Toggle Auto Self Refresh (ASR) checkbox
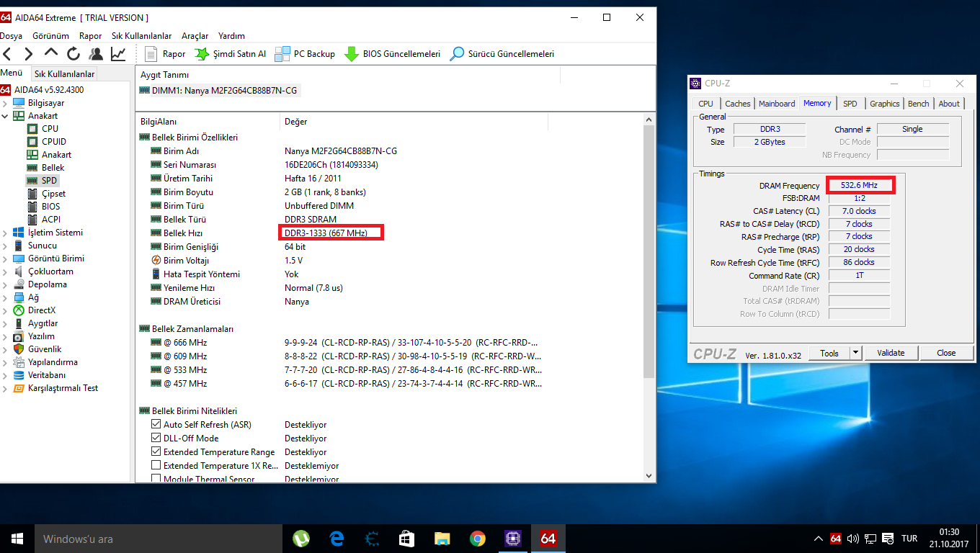980x553 pixels. point(156,425)
